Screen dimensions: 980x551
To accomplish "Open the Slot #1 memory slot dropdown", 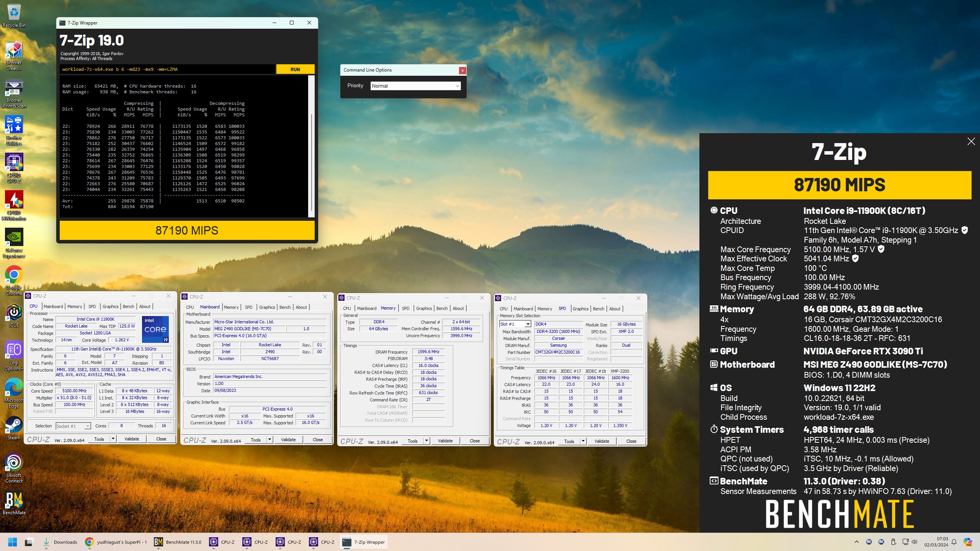I will pos(515,324).
